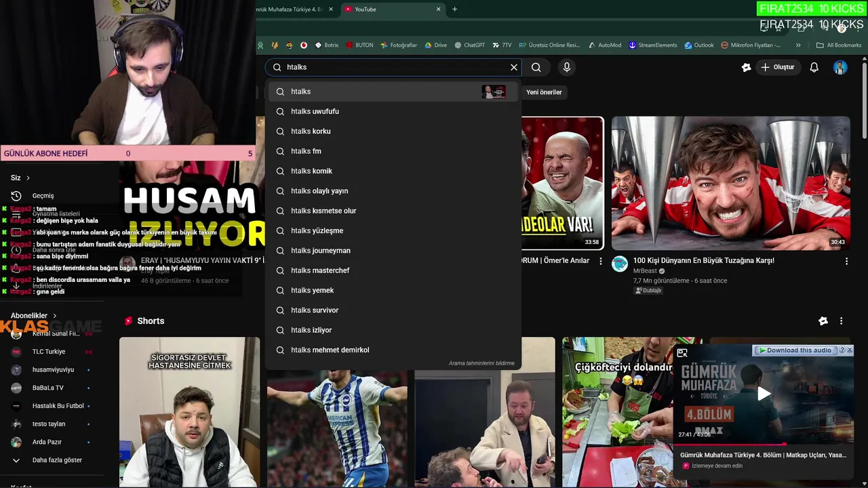
Task: Switch to the Gümrük Muhafaza Türkiye tab
Action: click(x=288, y=9)
